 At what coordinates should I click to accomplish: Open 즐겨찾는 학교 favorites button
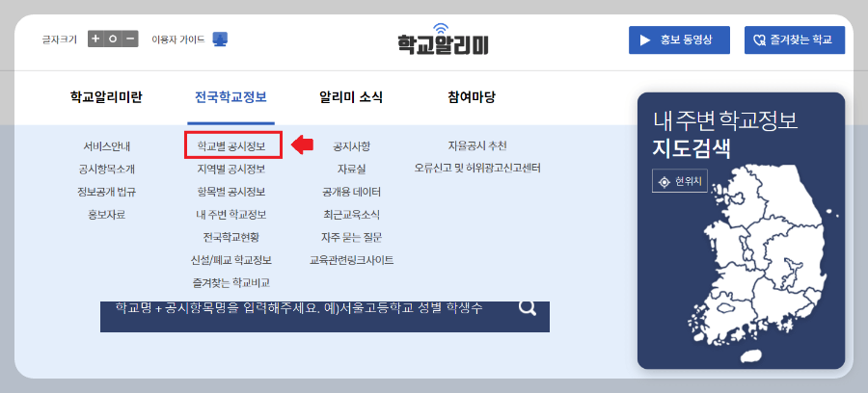[795, 39]
